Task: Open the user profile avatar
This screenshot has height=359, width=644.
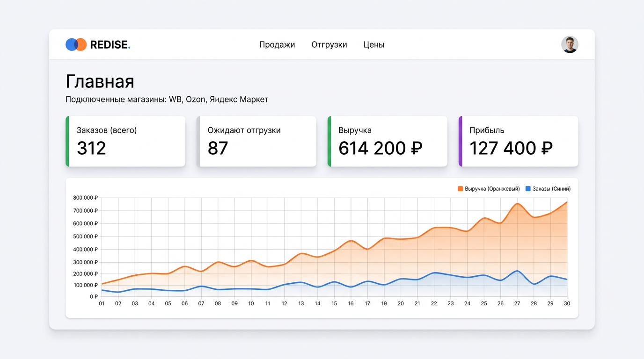Action: pyautogui.click(x=570, y=44)
